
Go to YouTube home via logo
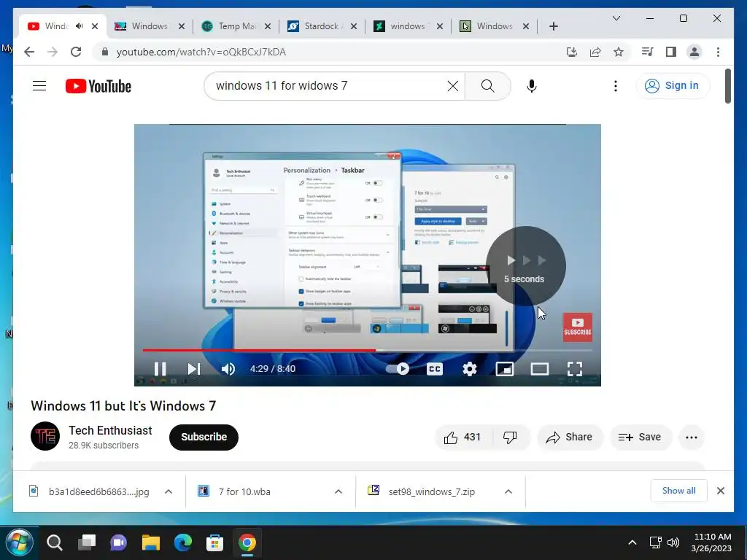(x=98, y=86)
